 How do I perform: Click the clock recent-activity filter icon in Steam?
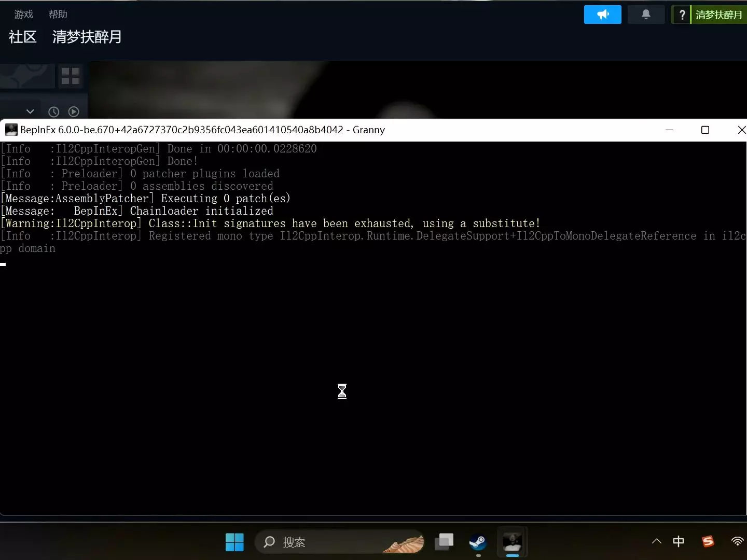click(x=54, y=111)
